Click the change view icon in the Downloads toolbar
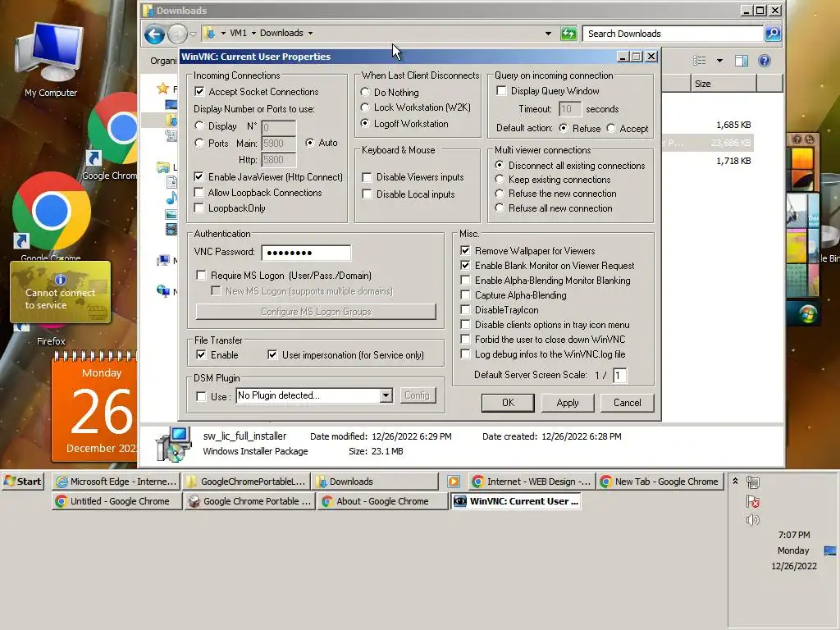840x630 pixels. click(x=699, y=61)
